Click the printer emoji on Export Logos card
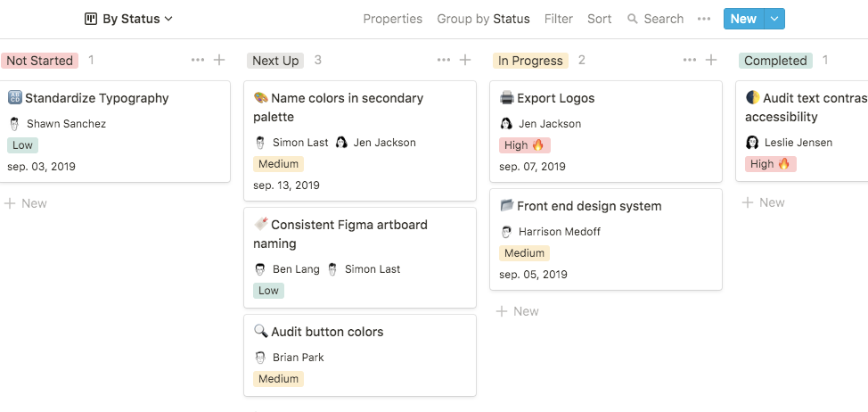This screenshot has height=412, width=868. (x=507, y=98)
